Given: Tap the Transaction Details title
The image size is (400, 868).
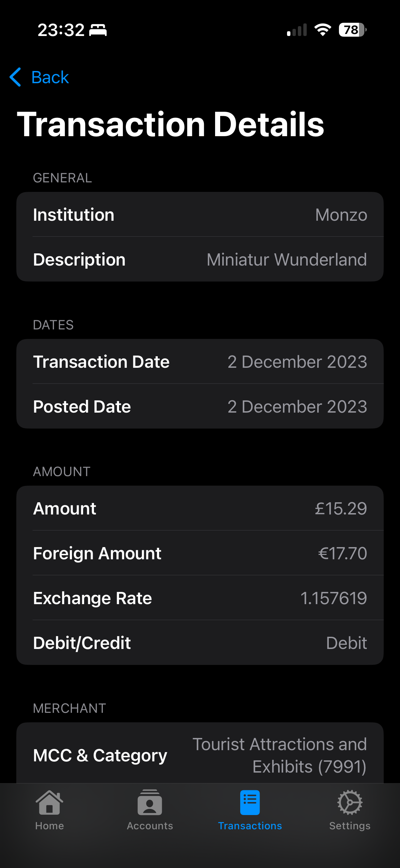Looking at the screenshot, I should [x=171, y=125].
